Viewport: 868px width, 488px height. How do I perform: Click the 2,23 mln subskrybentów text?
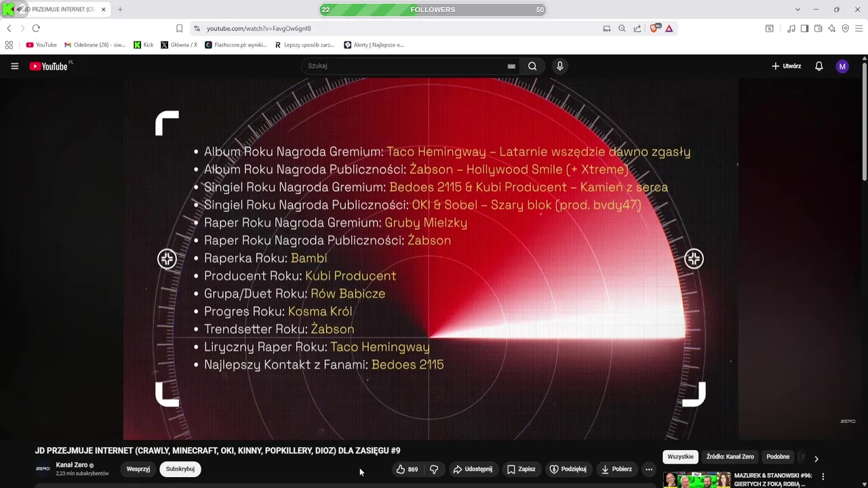(82, 474)
